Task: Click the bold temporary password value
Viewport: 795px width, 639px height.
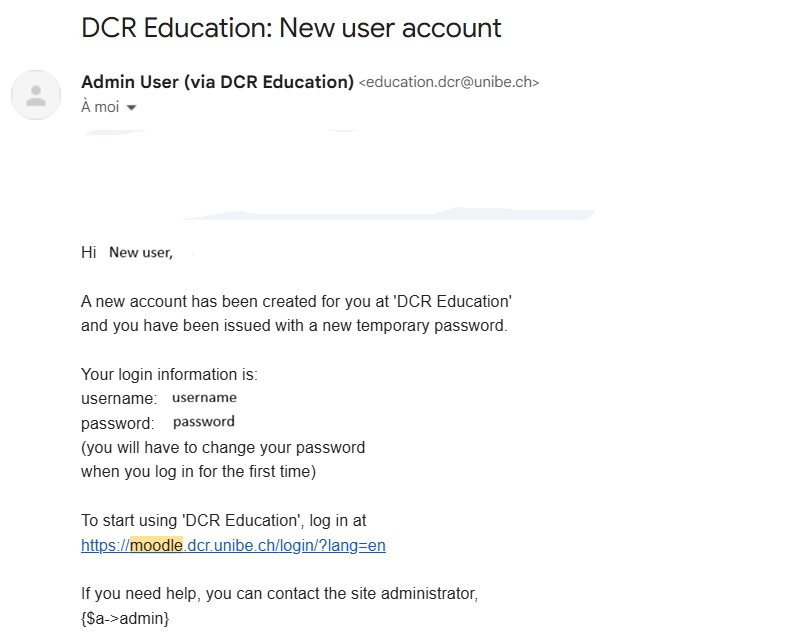Action: (203, 422)
